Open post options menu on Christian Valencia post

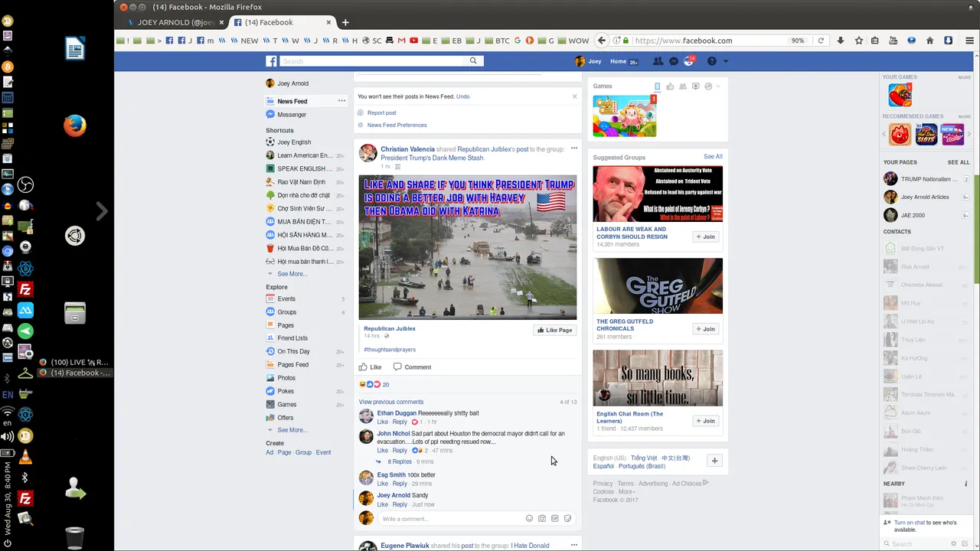pos(573,148)
